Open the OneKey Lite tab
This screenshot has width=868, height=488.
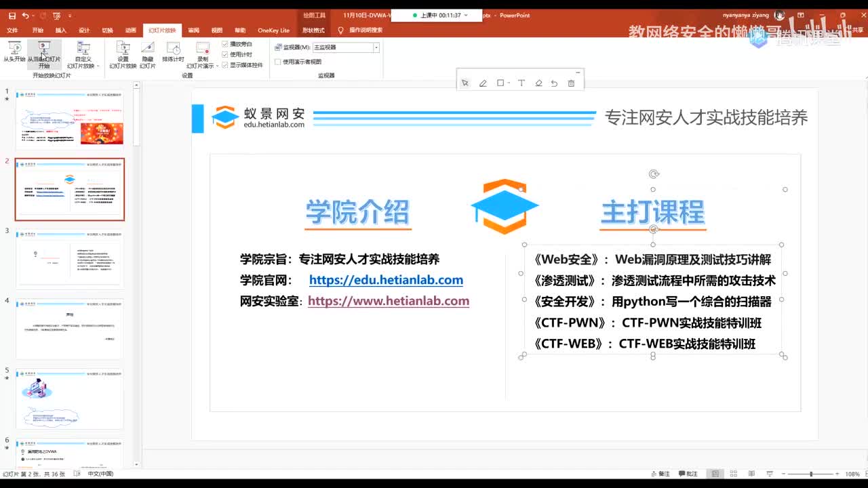tap(273, 30)
